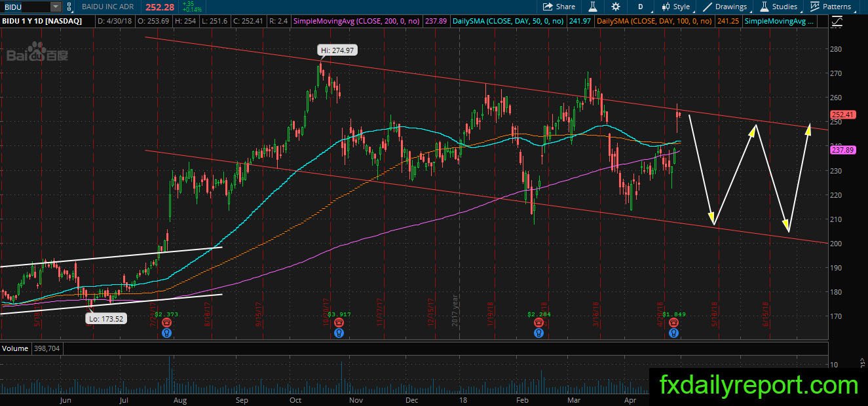Click the 200 price axis label
Screen dimensions: 868x406
pos(835,244)
